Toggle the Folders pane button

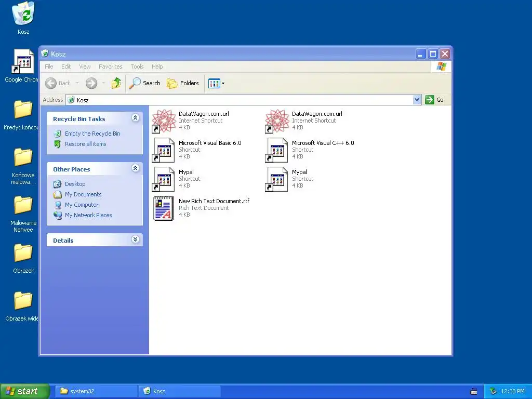tap(182, 83)
